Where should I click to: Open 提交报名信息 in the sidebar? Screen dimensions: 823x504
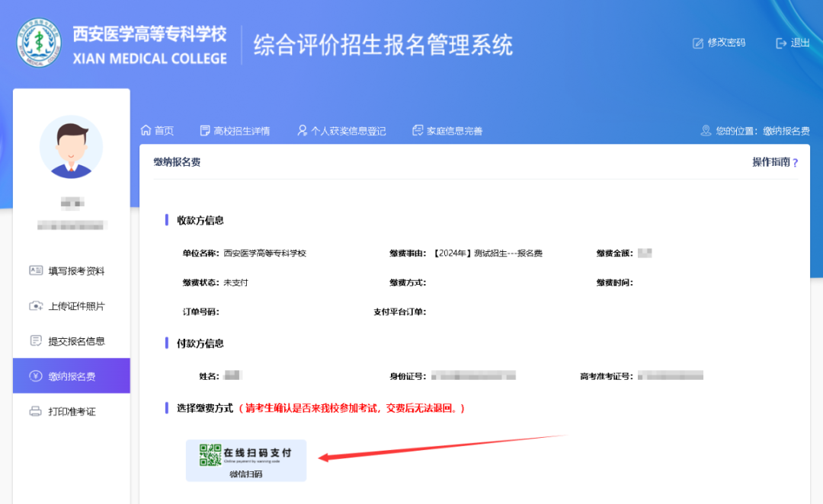[76, 341]
